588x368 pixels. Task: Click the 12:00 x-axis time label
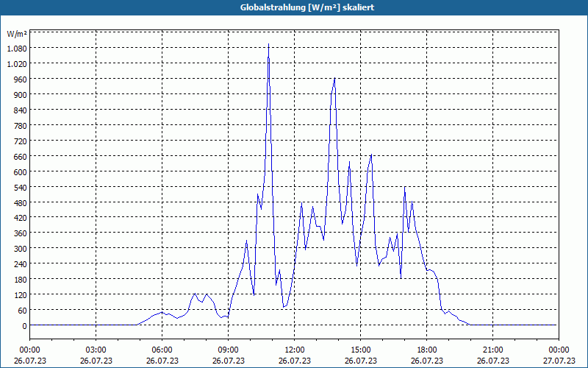[295, 350]
